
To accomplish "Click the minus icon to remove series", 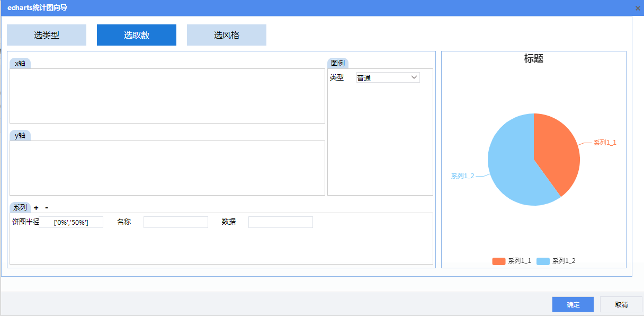I will [x=47, y=208].
